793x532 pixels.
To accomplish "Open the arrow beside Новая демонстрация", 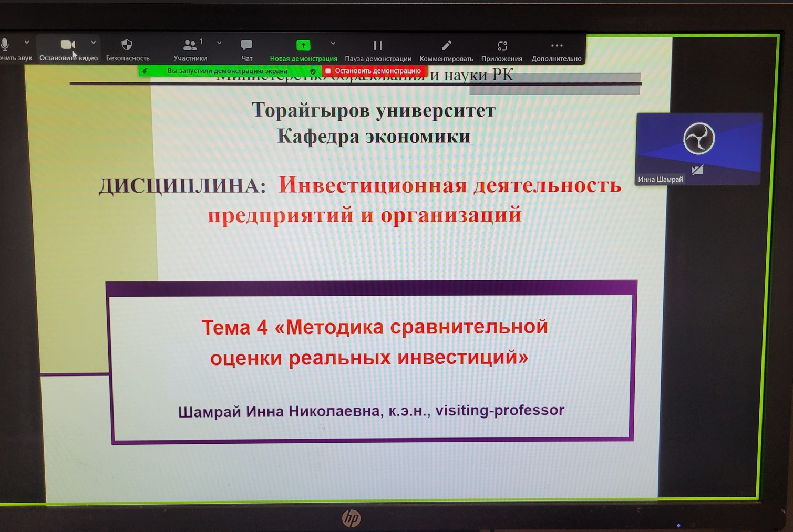I will pyautogui.click(x=333, y=44).
